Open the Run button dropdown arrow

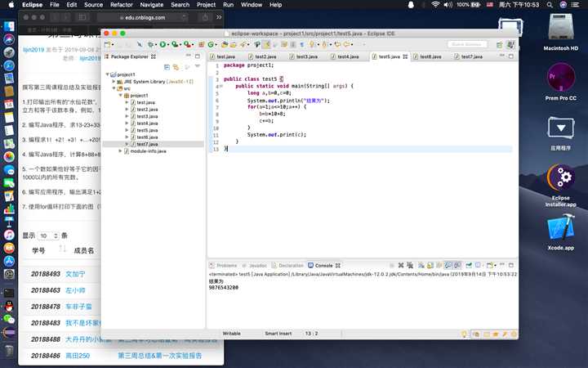[168, 45]
